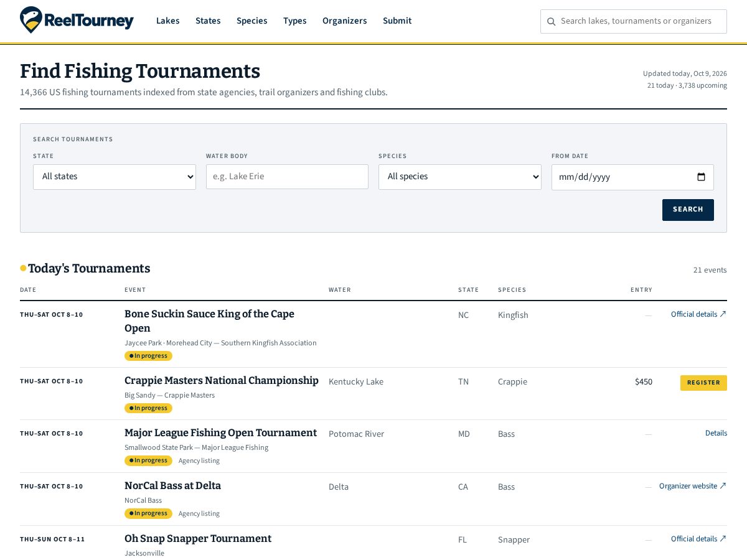Click Register for Crappie Masters National Championship
Image resolution: width=747 pixels, height=560 pixels.
(703, 383)
